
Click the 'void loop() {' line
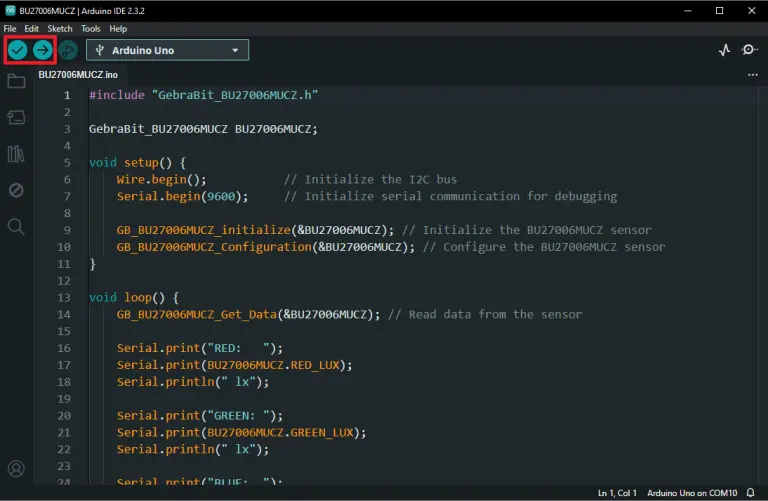coord(134,298)
